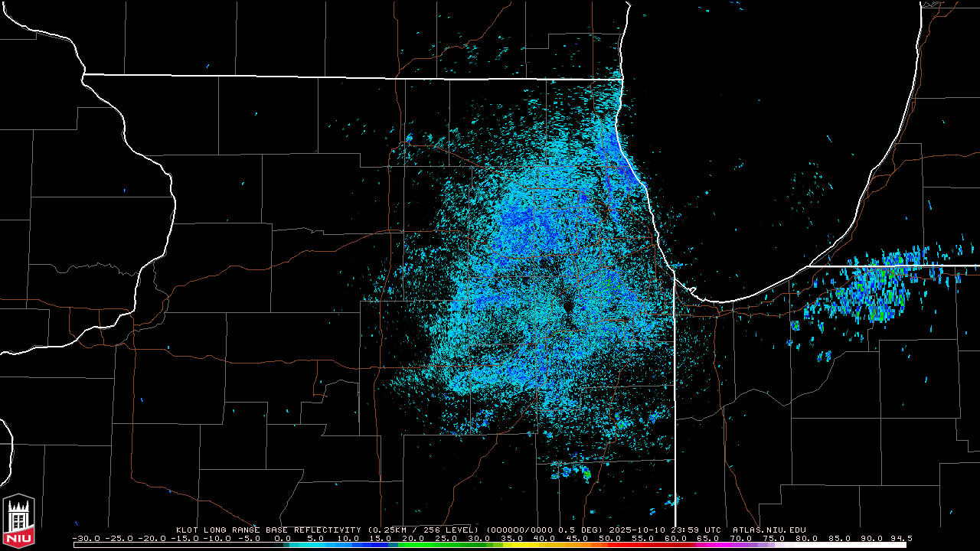Screen dimensions: 980x551
Task: Click the 0.0 label on the scale
Action: (283, 538)
